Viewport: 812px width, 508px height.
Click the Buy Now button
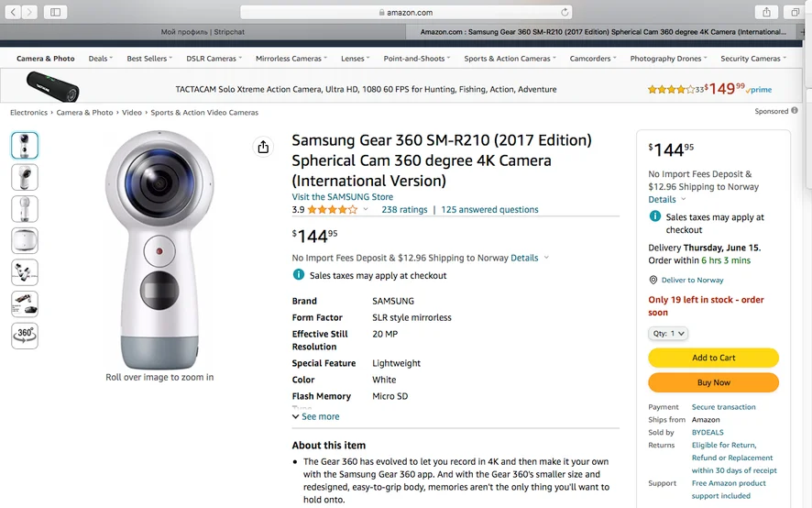pyautogui.click(x=713, y=382)
